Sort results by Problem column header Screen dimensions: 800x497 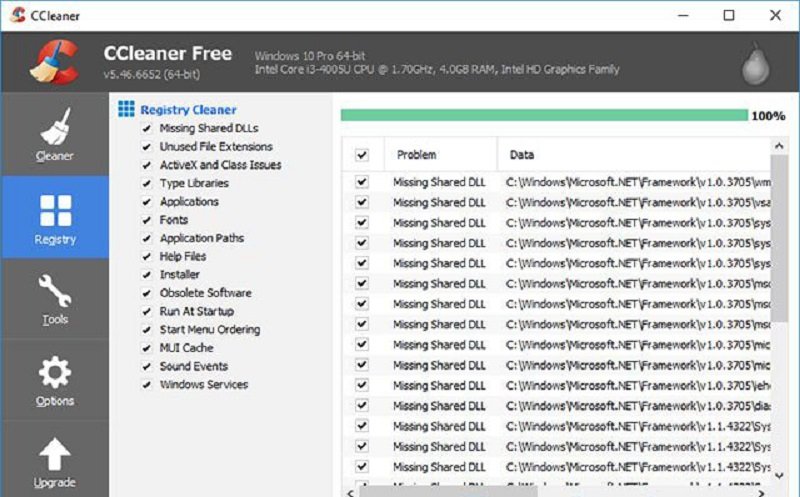coord(440,155)
